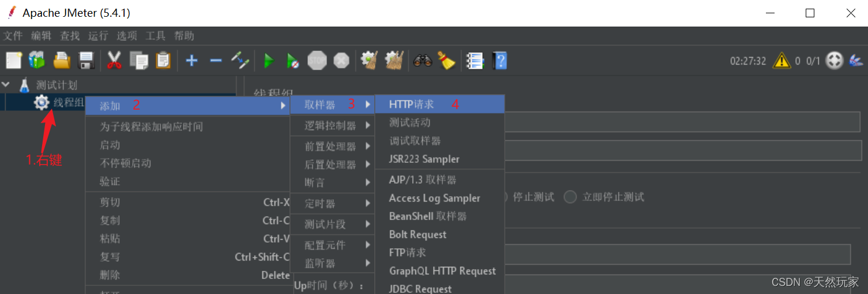This screenshot has height=294, width=868.
Task: Expand the 配置元件 submenu
Action: coord(332,245)
